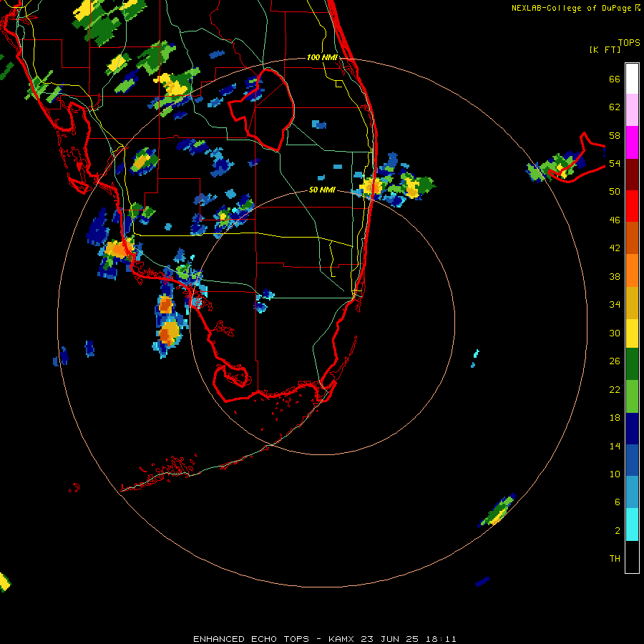The image size is (644, 644).
Task: Click the KAMX radar site identifier
Action: pyautogui.click(x=342, y=639)
